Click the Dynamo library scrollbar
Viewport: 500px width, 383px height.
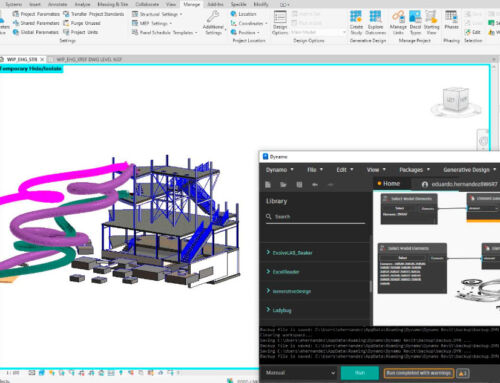coord(370,287)
